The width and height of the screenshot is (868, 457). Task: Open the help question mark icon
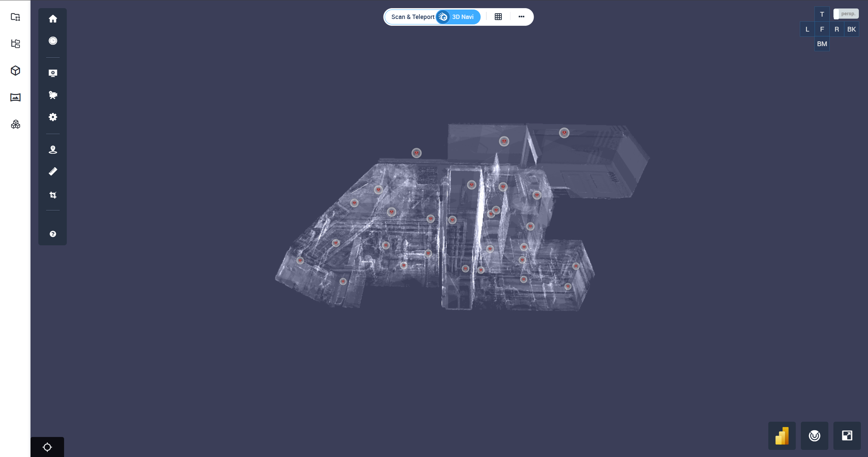(x=53, y=234)
